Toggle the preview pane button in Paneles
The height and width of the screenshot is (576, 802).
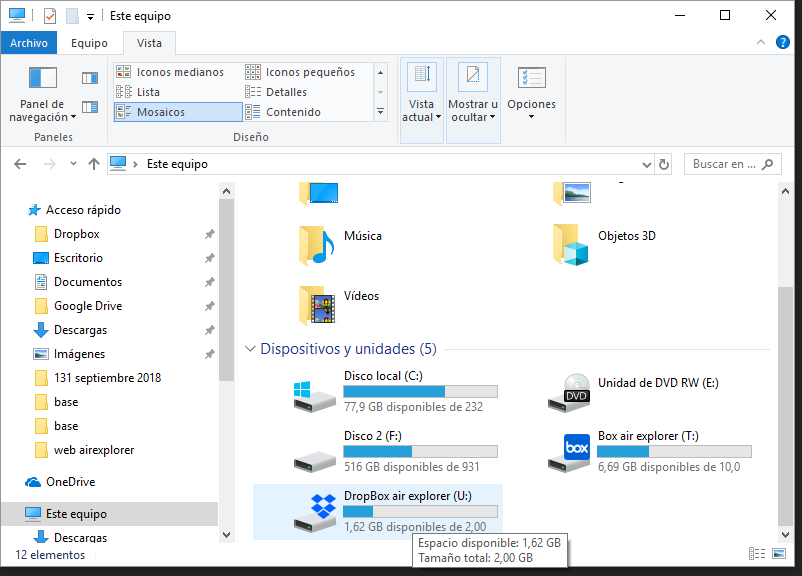coord(90,78)
